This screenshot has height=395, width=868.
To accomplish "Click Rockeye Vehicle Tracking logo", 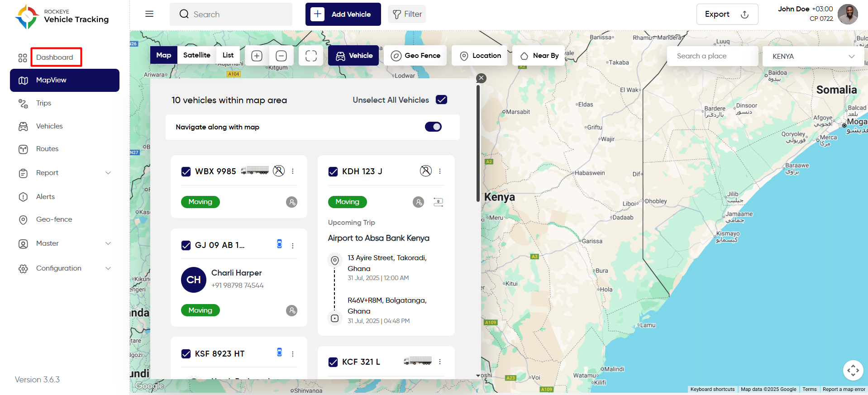I will (x=62, y=16).
